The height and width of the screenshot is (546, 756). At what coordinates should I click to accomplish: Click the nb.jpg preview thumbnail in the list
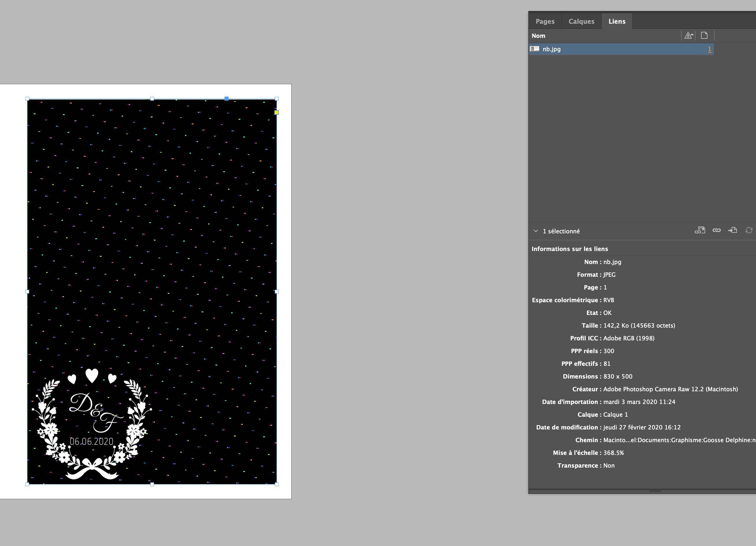click(x=535, y=49)
